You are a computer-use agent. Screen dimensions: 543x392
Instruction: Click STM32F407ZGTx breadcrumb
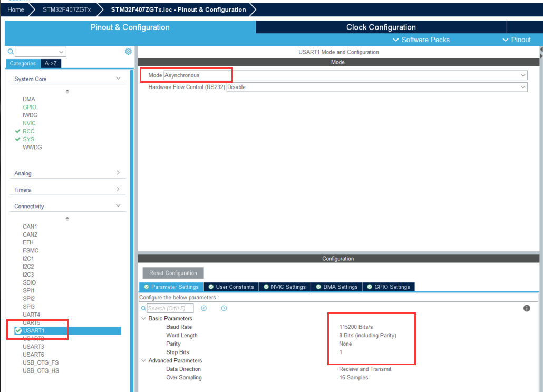point(66,9)
